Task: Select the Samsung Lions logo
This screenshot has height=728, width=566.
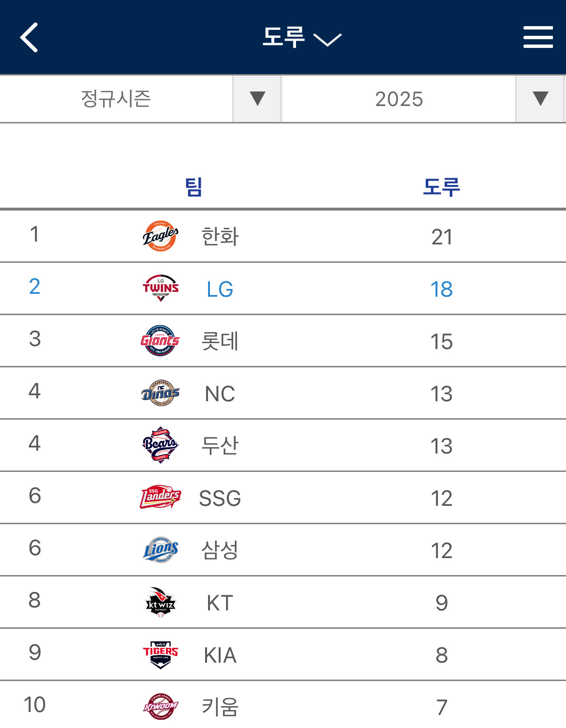Action: coord(161,550)
